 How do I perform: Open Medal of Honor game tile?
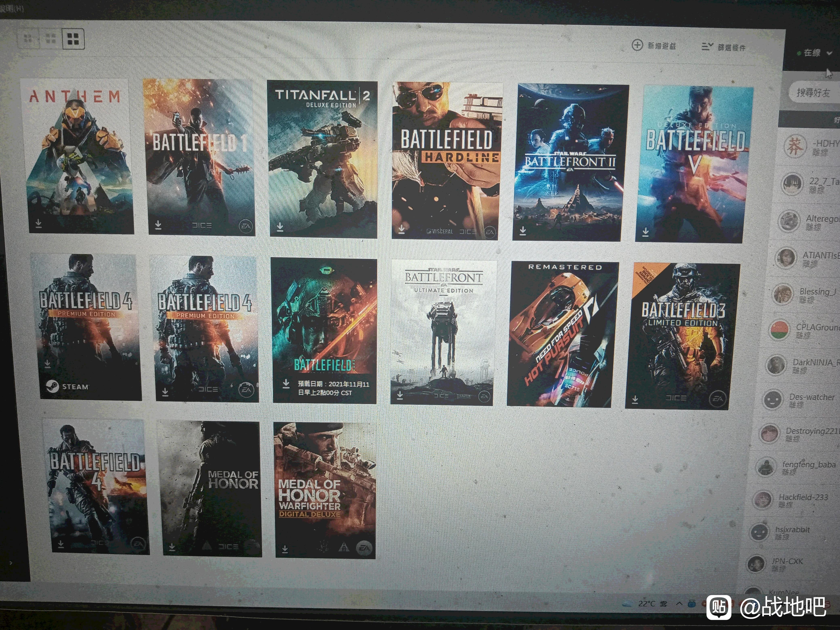210,489
